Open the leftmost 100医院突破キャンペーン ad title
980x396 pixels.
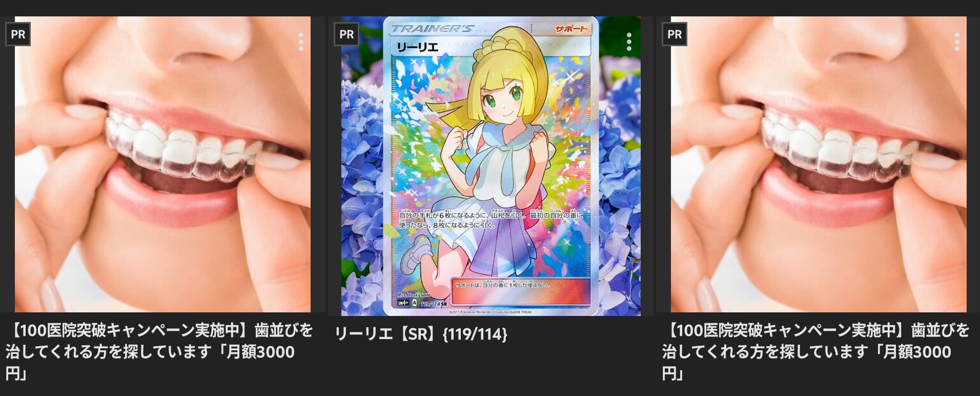pyautogui.click(x=159, y=352)
